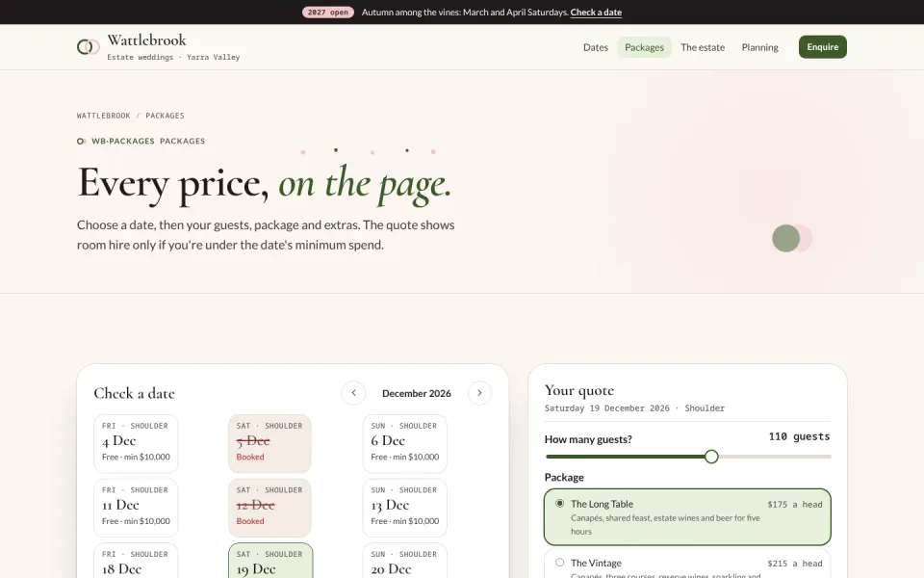Screen dimensions: 924x578
Task: Click the guest count slider handle
Action: tap(711, 457)
